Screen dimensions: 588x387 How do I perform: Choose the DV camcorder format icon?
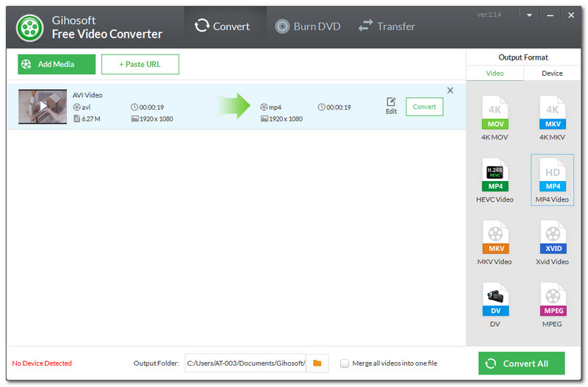pos(495,299)
